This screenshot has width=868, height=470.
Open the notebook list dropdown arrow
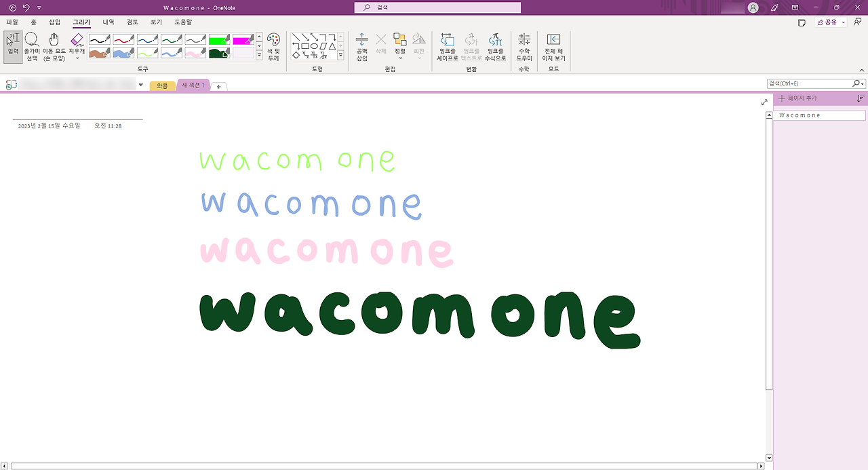[x=140, y=84]
